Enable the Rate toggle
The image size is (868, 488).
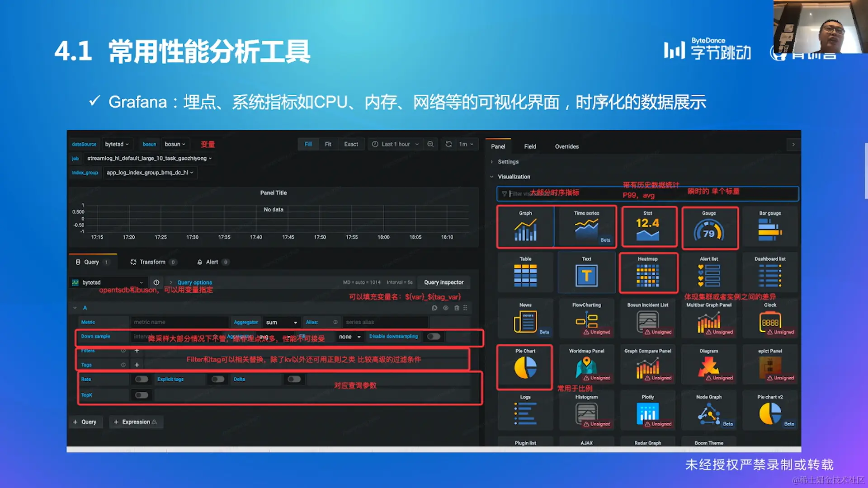click(142, 379)
